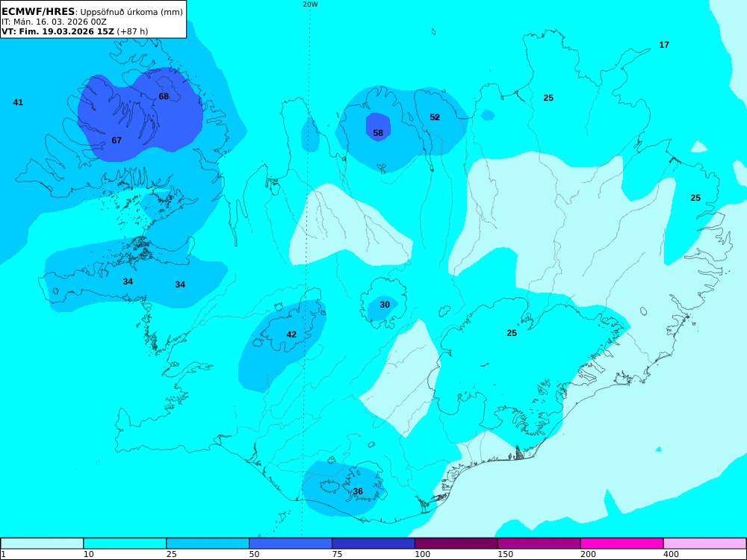This screenshot has width=747, height=560.
Task: Click the precipitation value 68 in the Westfjords
Action: [x=164, y=96]
